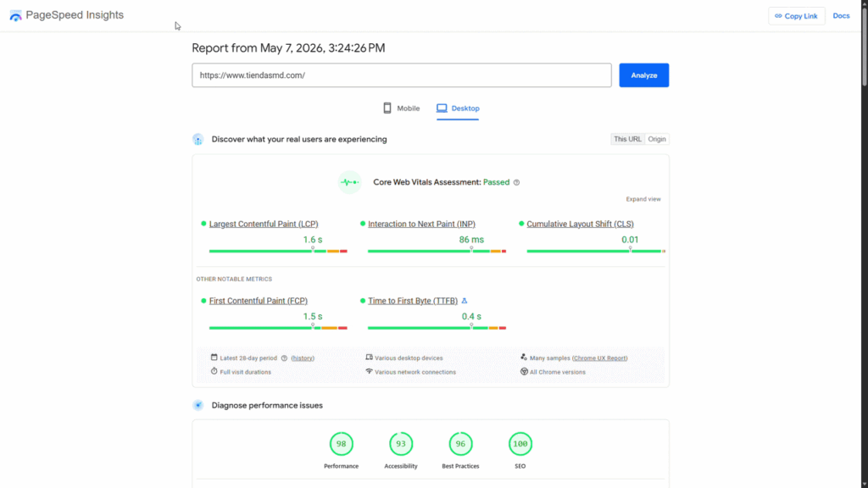
Task: Click the stopwatch icon by Full visit durations
Action: [x=214, y=371]
